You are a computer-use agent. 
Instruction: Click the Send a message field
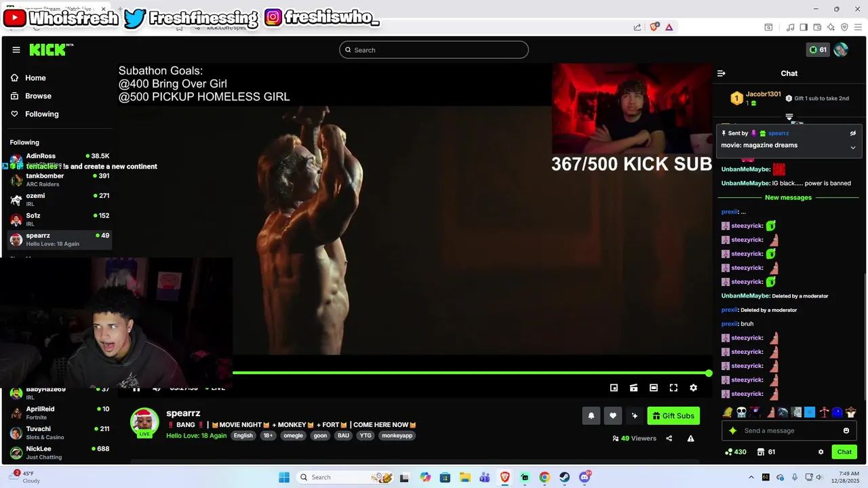(x=788, y=431)
